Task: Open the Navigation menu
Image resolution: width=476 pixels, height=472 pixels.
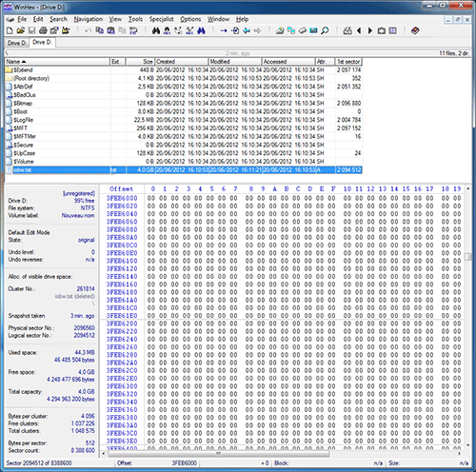Action: pyautogui.click(x=89, y=19)
